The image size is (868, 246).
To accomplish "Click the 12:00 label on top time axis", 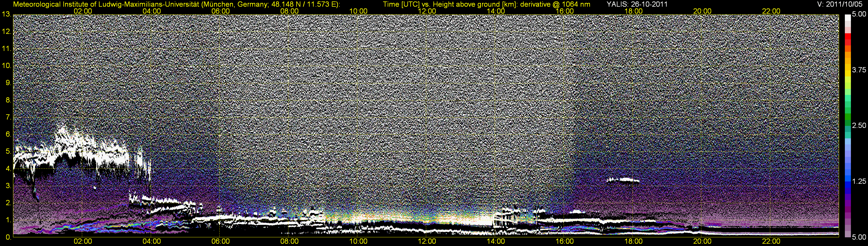I will tap(427, 11).
